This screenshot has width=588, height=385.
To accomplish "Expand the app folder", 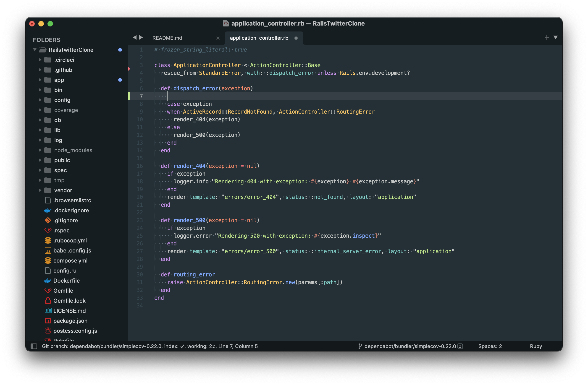I will [40, 80].
